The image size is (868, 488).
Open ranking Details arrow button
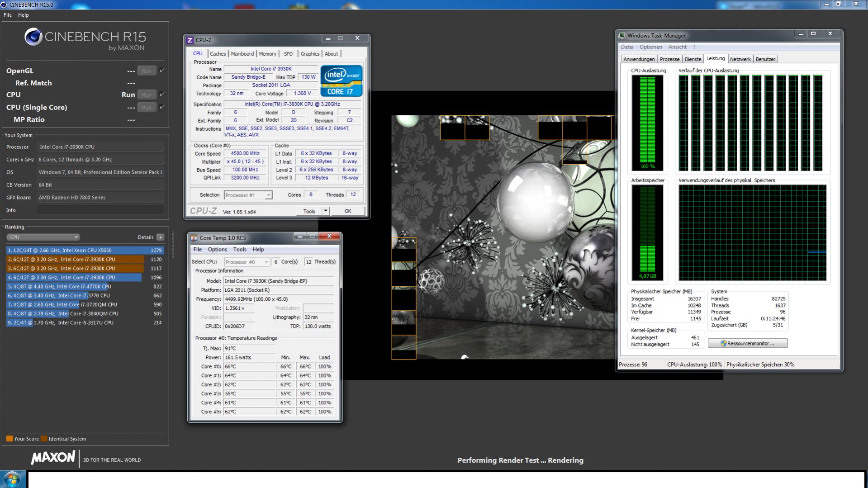[x=160, y=237]
